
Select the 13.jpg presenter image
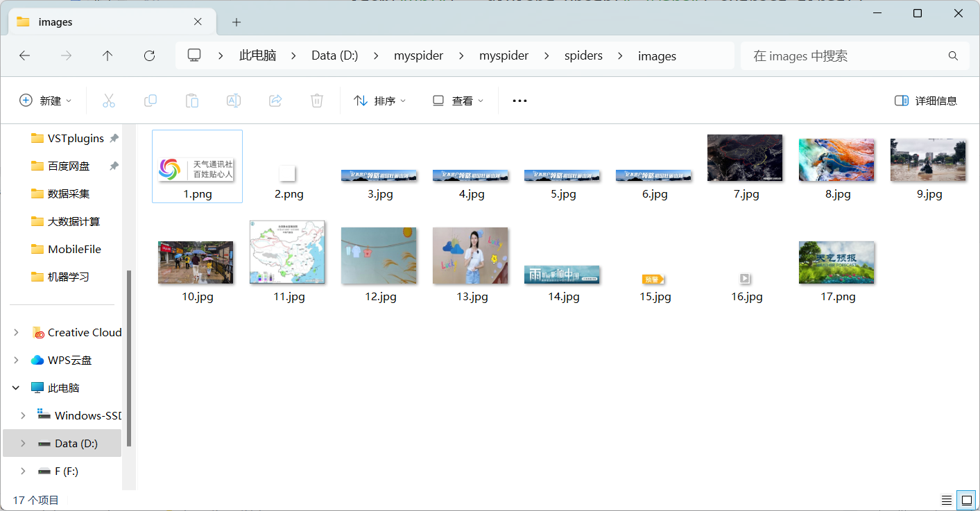[x=470, y=256]
